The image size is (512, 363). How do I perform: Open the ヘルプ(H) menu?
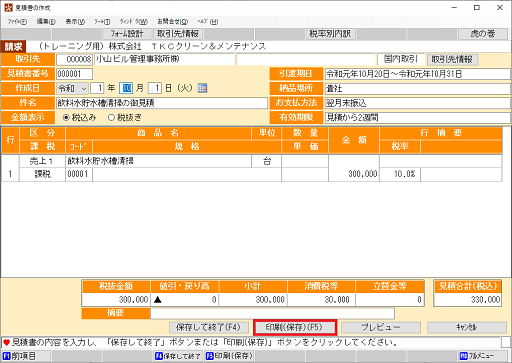[208, 22]
